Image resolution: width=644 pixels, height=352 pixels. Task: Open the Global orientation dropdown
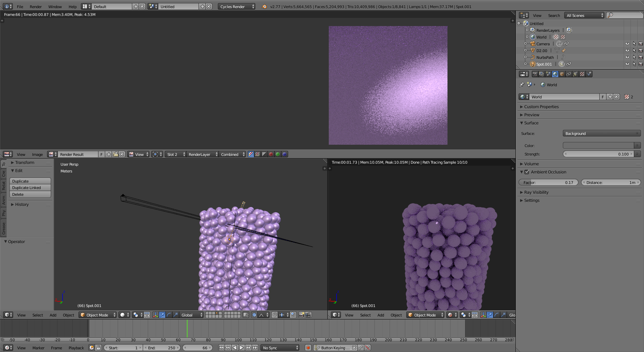191,315
